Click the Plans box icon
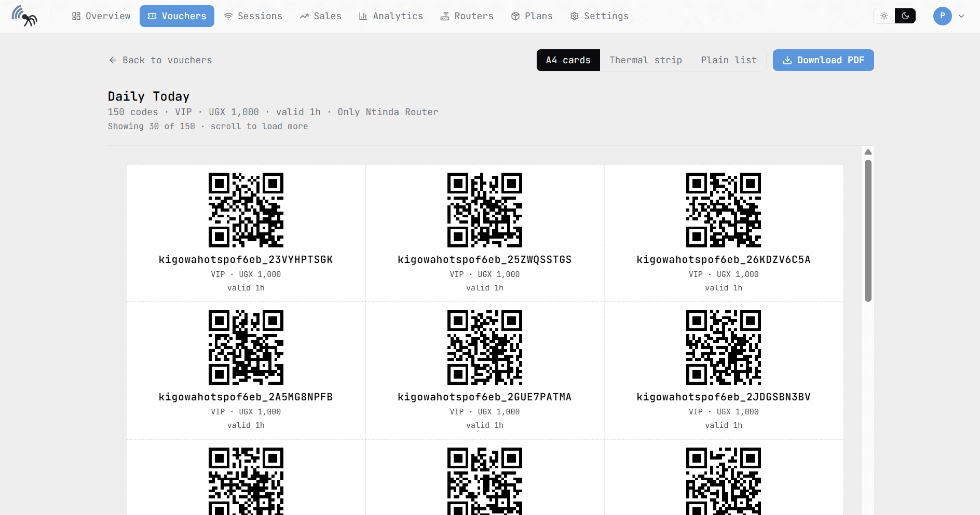 click(515, 16)
